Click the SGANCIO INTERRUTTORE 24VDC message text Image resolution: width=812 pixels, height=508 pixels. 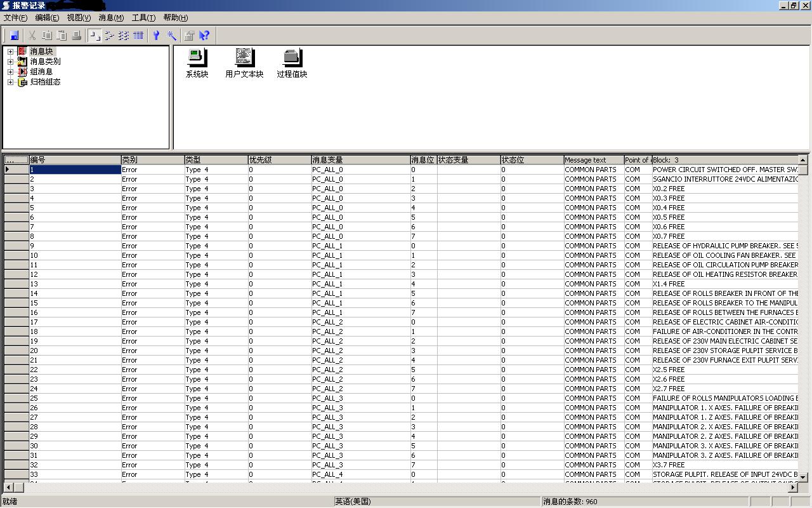[x=724, y=179]
